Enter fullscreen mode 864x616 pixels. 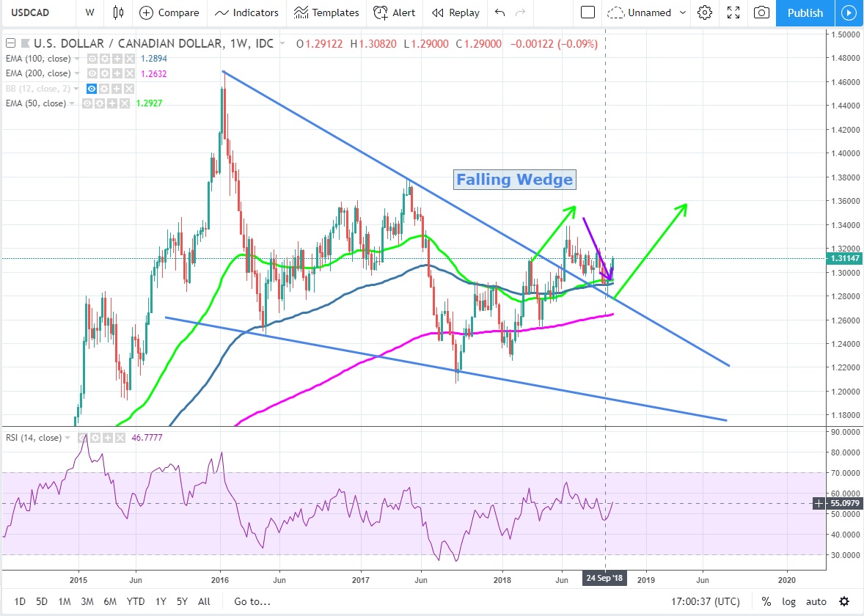point(733,12)
